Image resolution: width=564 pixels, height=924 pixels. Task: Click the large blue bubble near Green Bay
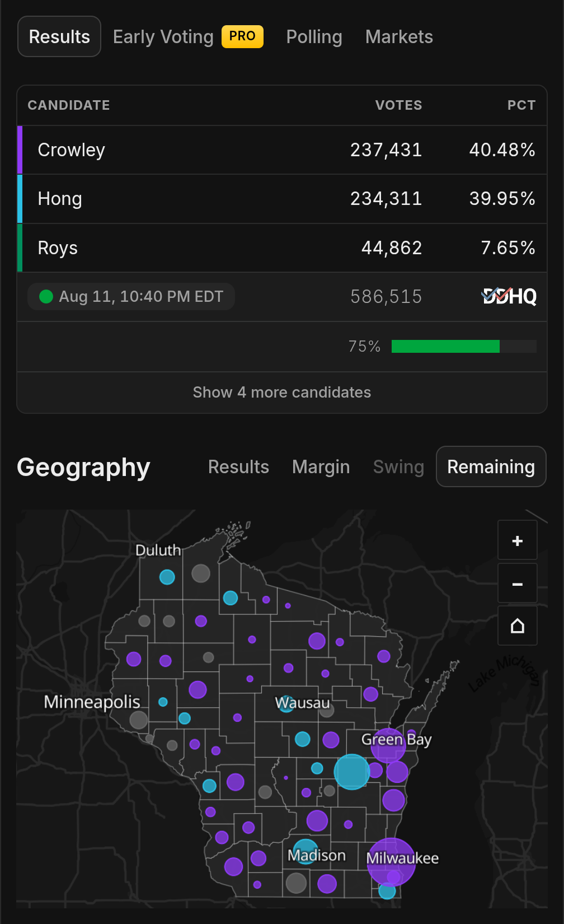[x=352, y=772]
